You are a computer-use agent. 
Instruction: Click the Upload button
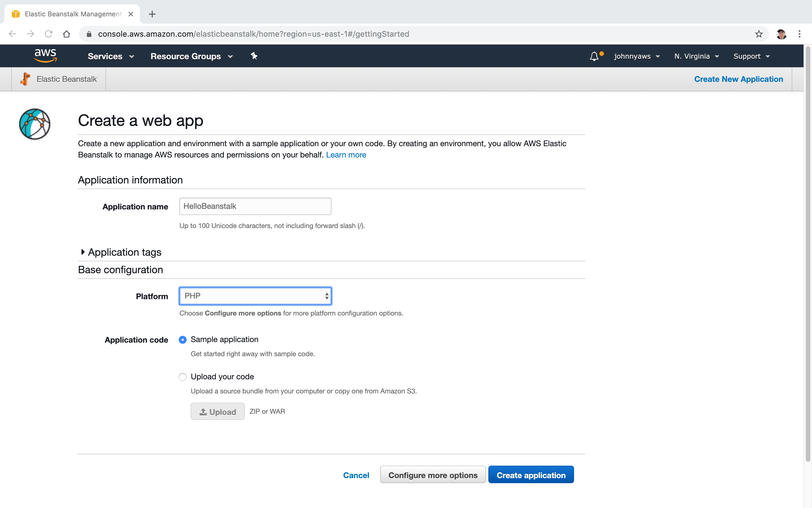pos(217,411)
